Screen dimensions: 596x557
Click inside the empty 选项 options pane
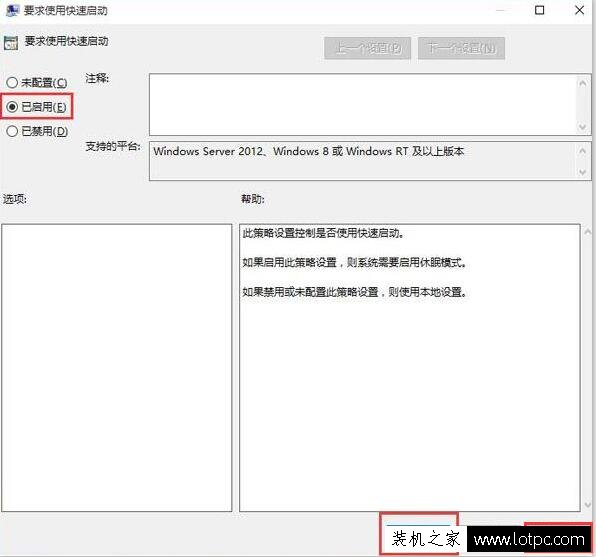tap(117, 368)
